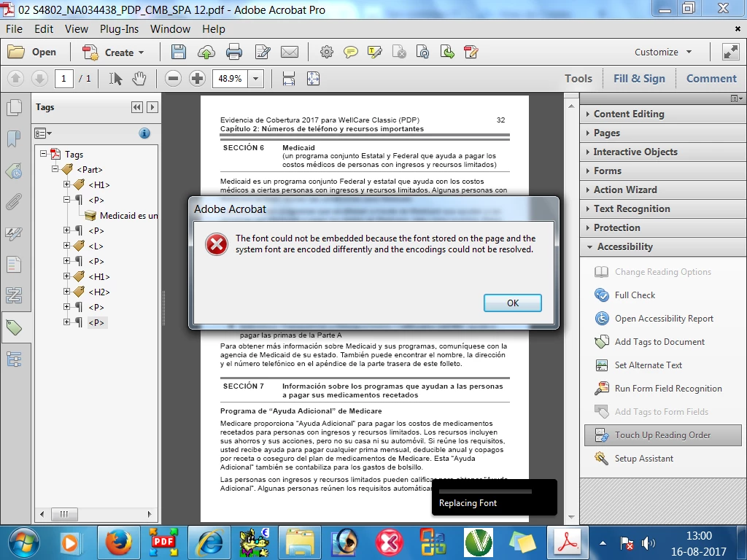Run Full Check accessibility tool
747x560 pixels.
(x=635, y=295)
